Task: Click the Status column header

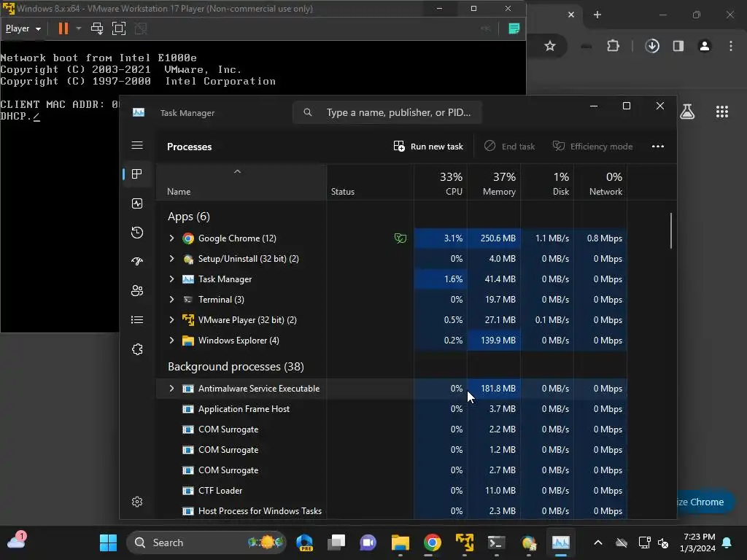Action: [x=370, y=183]
